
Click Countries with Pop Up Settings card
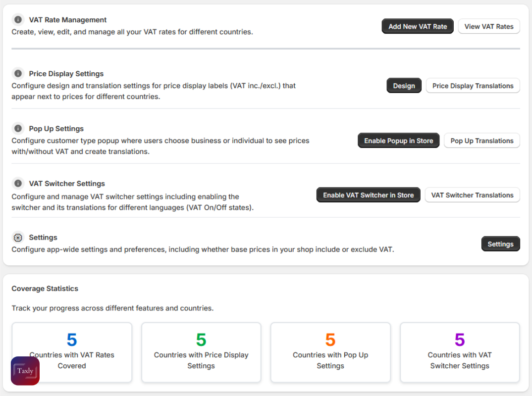(330, 352)
